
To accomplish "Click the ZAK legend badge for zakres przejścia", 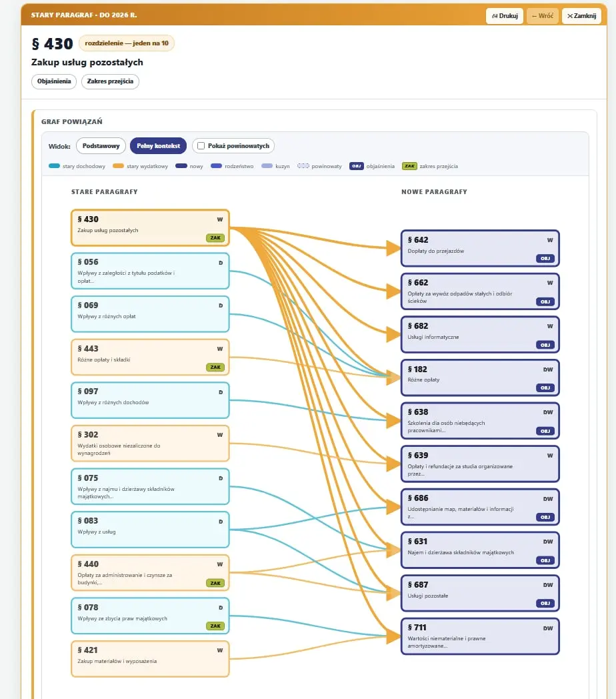I will click(x=409, y=166).
